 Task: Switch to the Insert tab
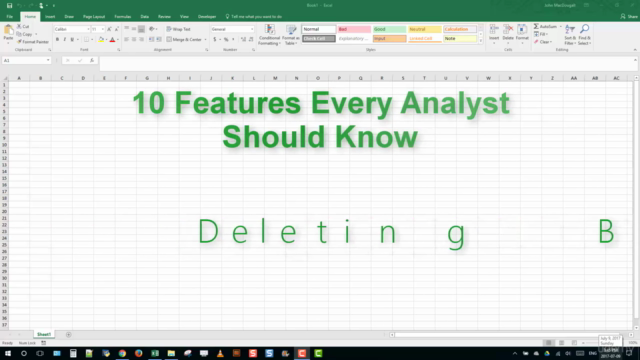(x=50, y=17)
